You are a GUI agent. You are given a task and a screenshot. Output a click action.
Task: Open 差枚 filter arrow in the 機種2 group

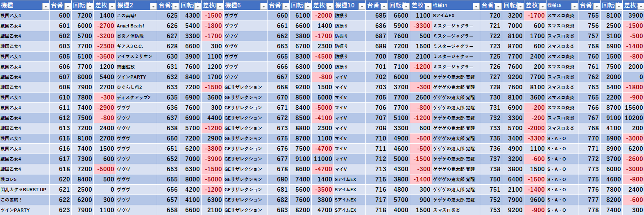220,6
